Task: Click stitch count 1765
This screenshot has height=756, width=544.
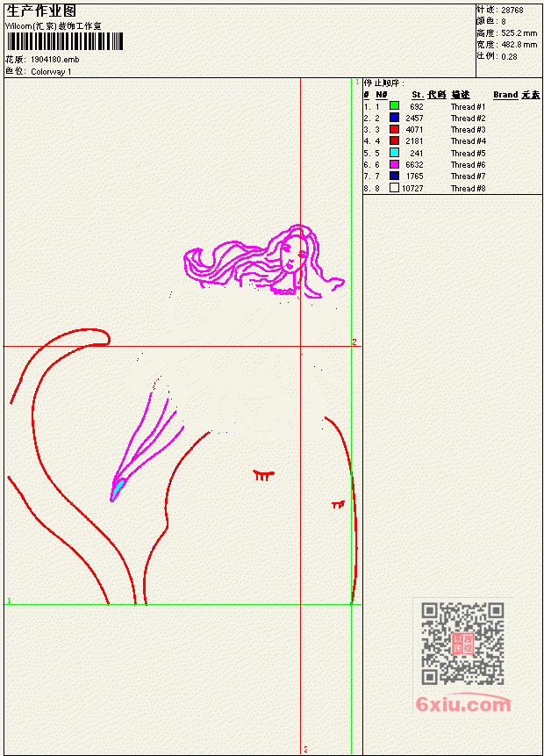Action: (x=414, y=176)
